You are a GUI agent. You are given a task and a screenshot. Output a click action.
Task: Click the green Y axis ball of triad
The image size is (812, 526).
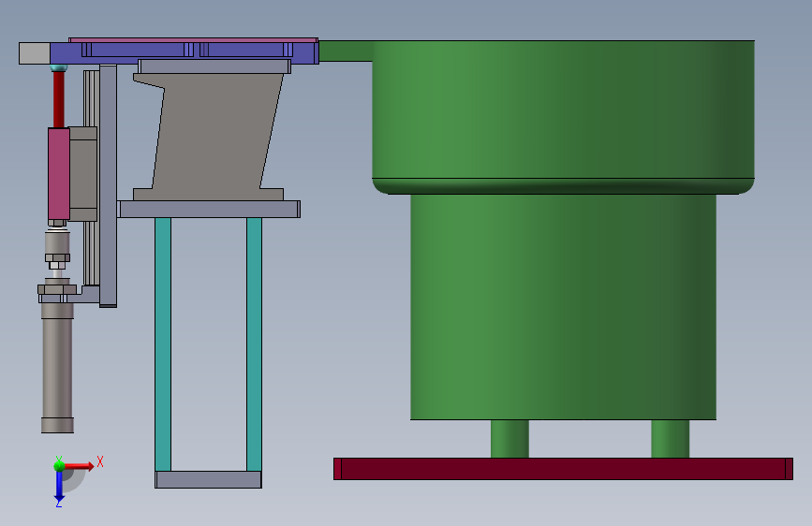59,466
